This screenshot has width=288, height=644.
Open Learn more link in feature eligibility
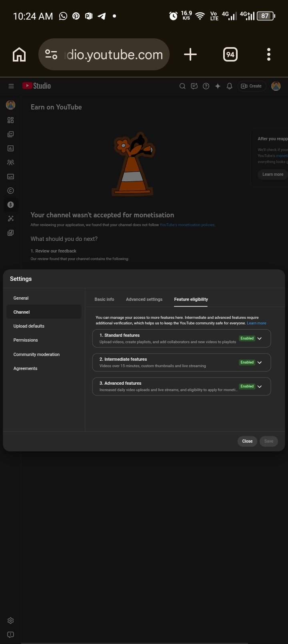256,323
